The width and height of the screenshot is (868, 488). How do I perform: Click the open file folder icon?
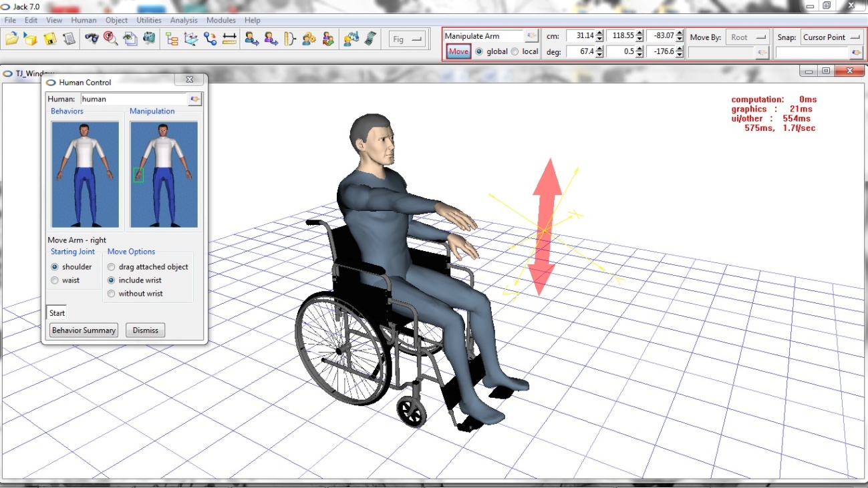12,39
